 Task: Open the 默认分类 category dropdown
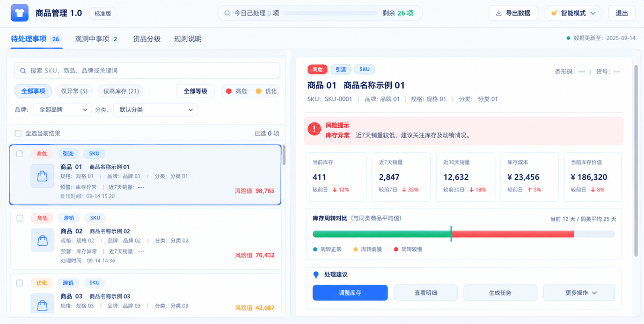click(x=155, y=109)
